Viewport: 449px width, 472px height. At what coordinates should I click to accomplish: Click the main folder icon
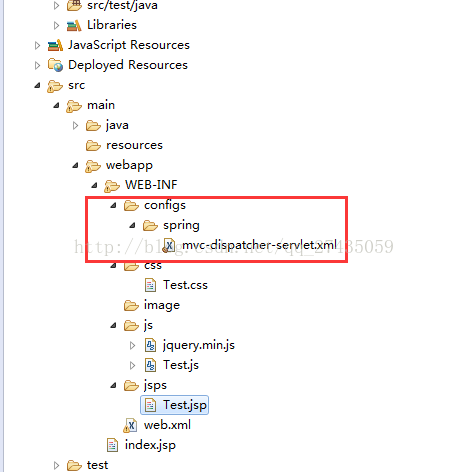point(74,106)
